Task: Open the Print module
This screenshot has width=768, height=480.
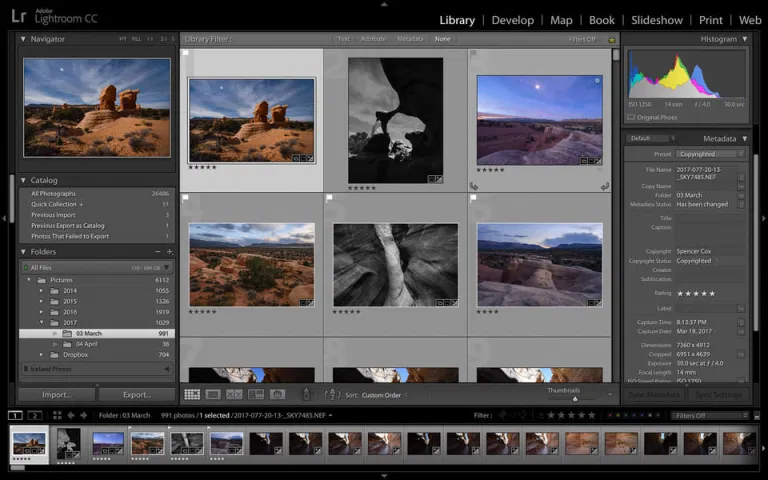Action: point(711,20)
